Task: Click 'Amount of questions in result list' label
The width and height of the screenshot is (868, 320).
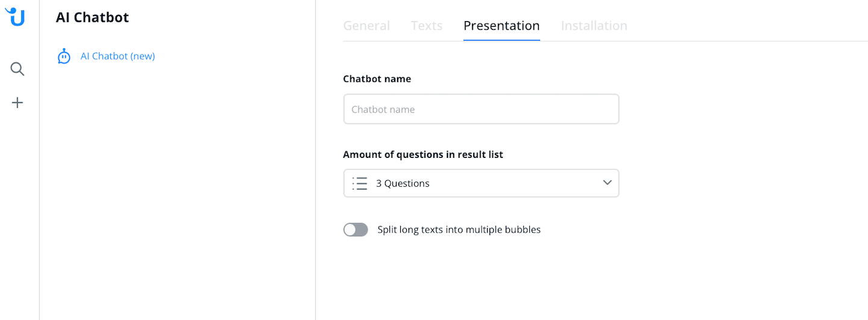Action: 423,154
